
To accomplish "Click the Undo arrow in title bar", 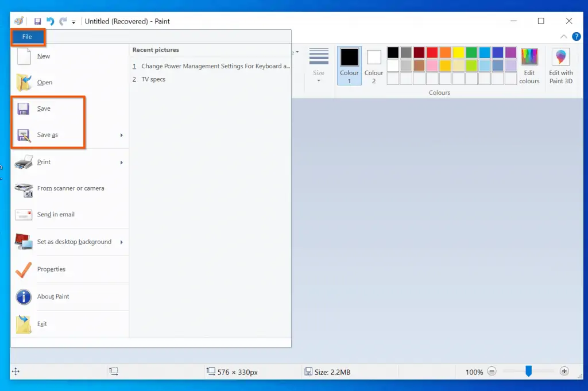I will coord(50,21).
